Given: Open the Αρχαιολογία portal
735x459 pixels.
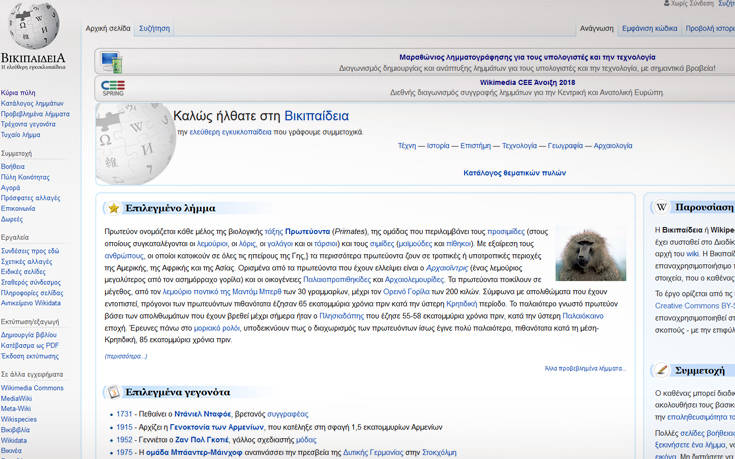Looking at the screenshot, I should (x=613, y=146).
